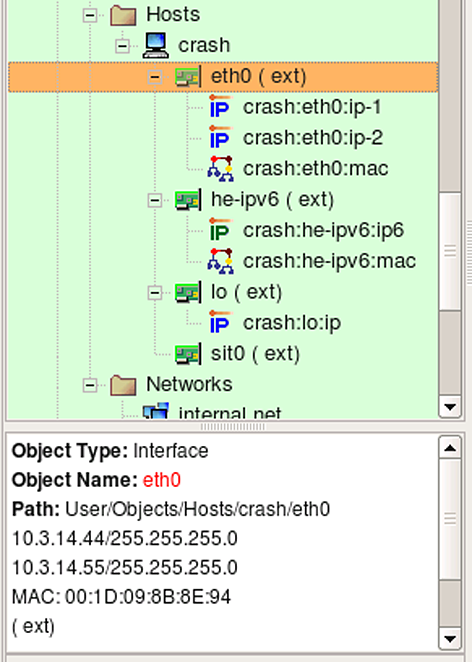Collapse the eth0 interface node
Viewport: 472px width, 662px height.
coord(155,77)
